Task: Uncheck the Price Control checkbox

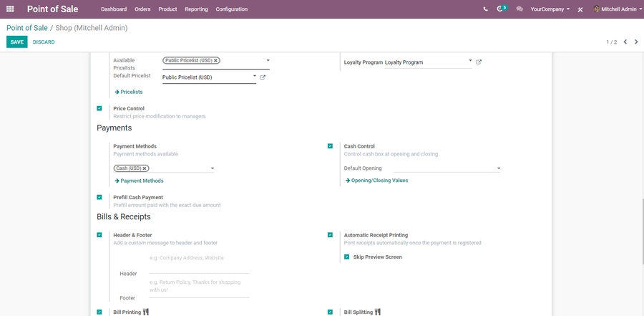Action: [x=99, y=108]
